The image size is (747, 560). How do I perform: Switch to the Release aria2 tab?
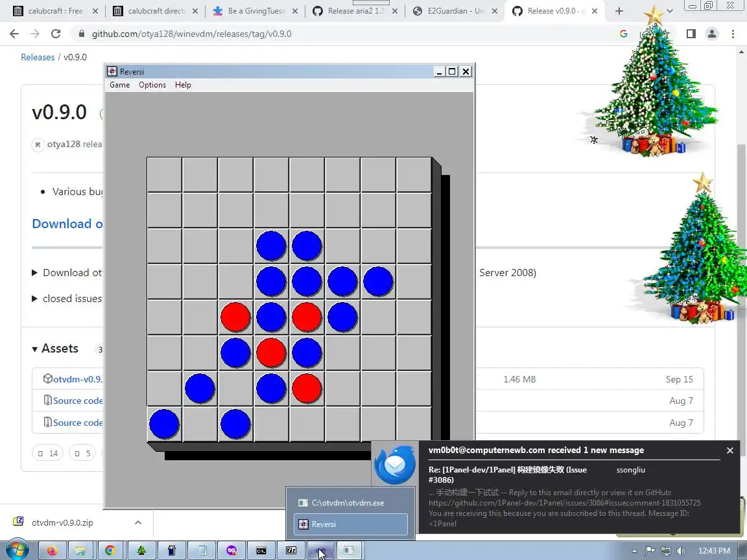click(355, 11)
